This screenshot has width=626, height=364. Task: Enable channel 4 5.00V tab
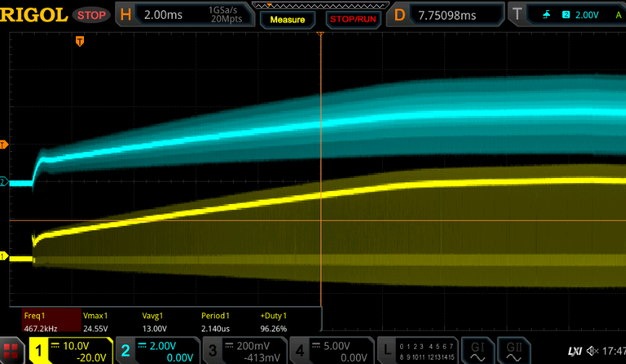331,351
